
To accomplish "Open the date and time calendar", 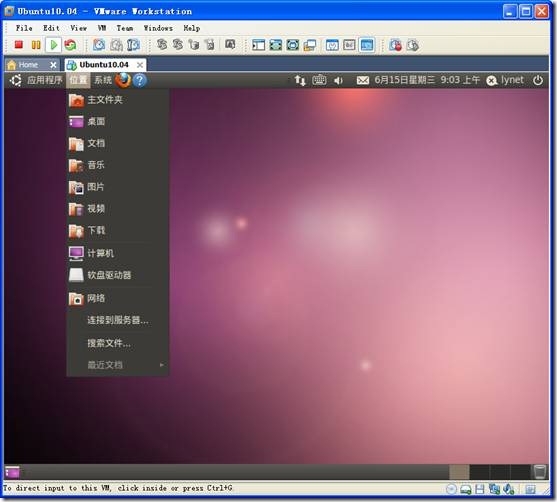I will click(427, 80).
